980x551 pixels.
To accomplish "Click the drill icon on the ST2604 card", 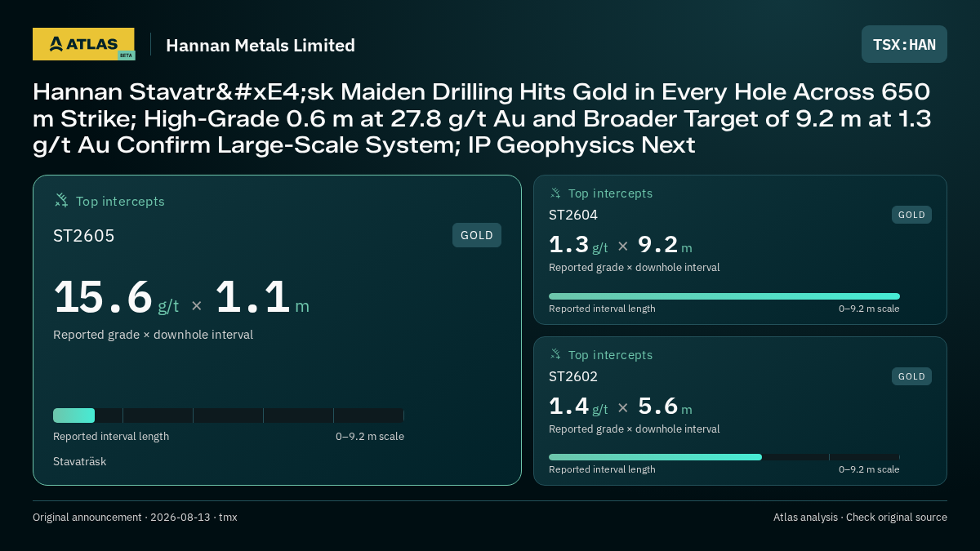I will [x=555, y=193].
